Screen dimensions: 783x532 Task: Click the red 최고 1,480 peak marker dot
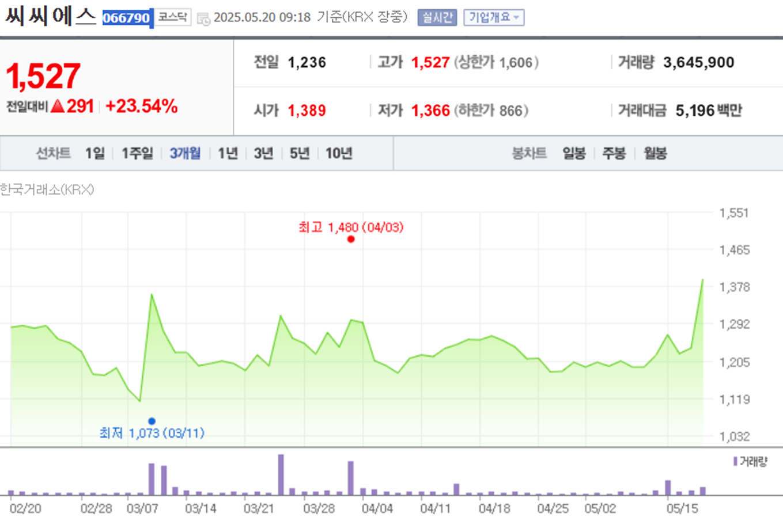coord(351,239)
